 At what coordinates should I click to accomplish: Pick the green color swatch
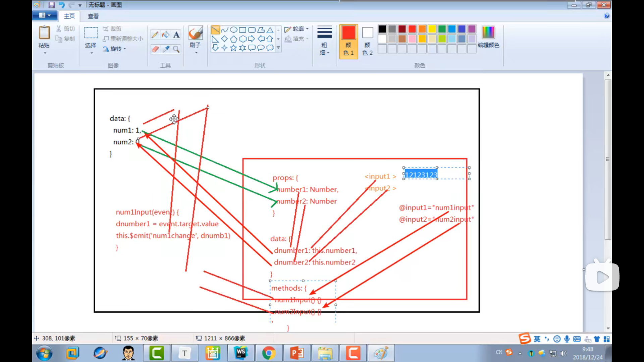[x=442, y=29]
